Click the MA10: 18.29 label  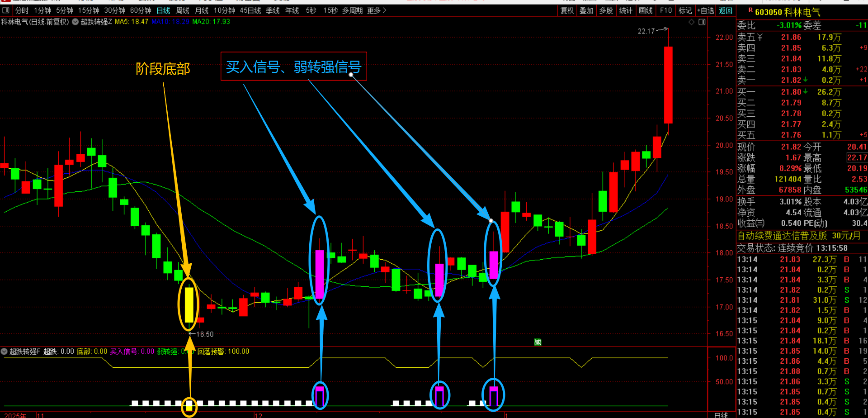point(170,22)
